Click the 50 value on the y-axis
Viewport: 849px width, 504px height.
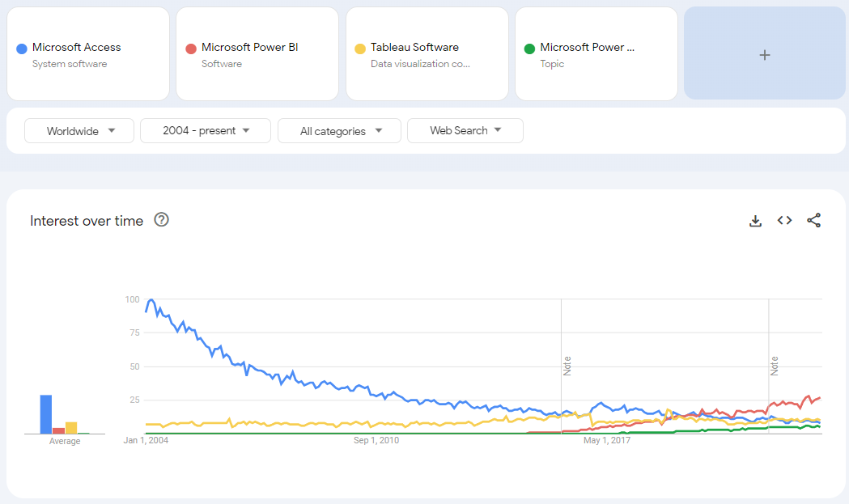pos(135,366)
